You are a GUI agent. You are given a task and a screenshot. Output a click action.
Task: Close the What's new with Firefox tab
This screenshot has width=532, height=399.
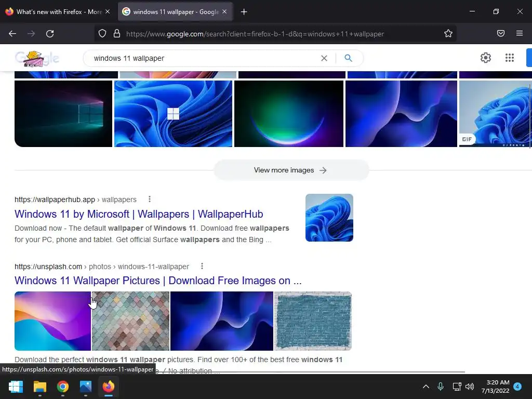[108, 11]
